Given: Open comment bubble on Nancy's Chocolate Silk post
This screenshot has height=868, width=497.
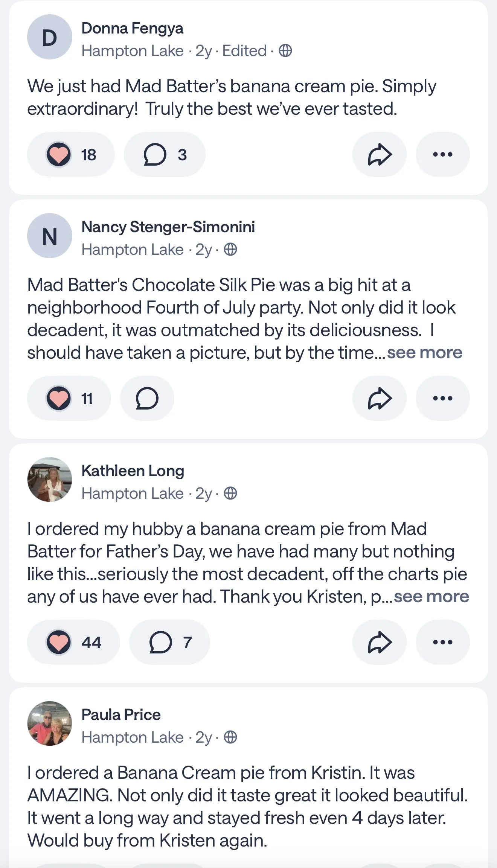Looking at the screenshot, I should [147, 398].
